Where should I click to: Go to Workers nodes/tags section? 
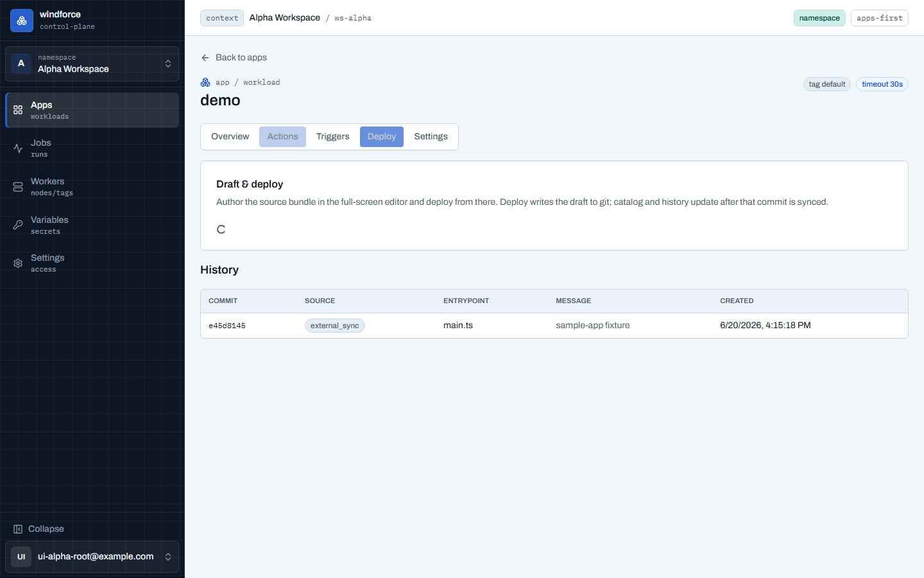(x=92, y=187)
